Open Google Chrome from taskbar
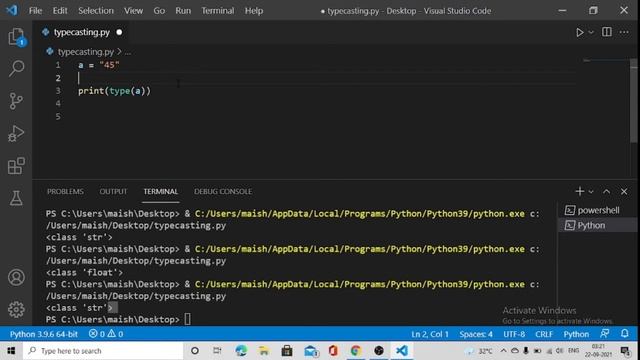Screen dimensions: 640x360 coord(356,351)
